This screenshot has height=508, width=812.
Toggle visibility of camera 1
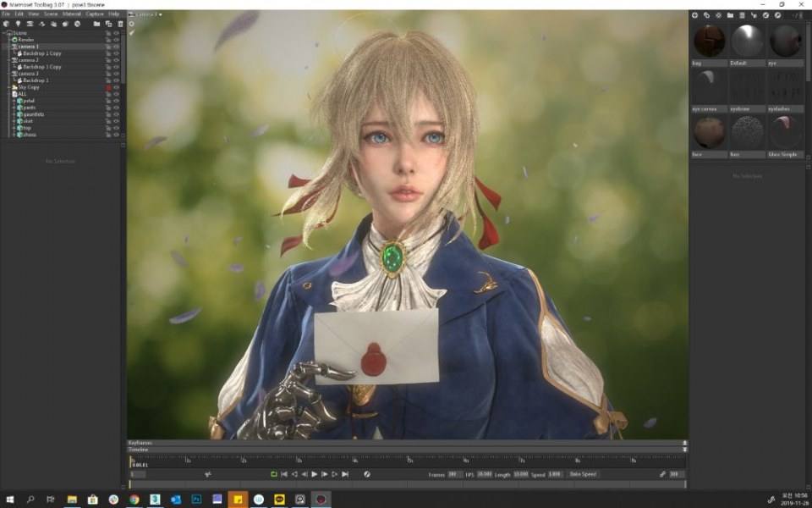coord(117,47)
